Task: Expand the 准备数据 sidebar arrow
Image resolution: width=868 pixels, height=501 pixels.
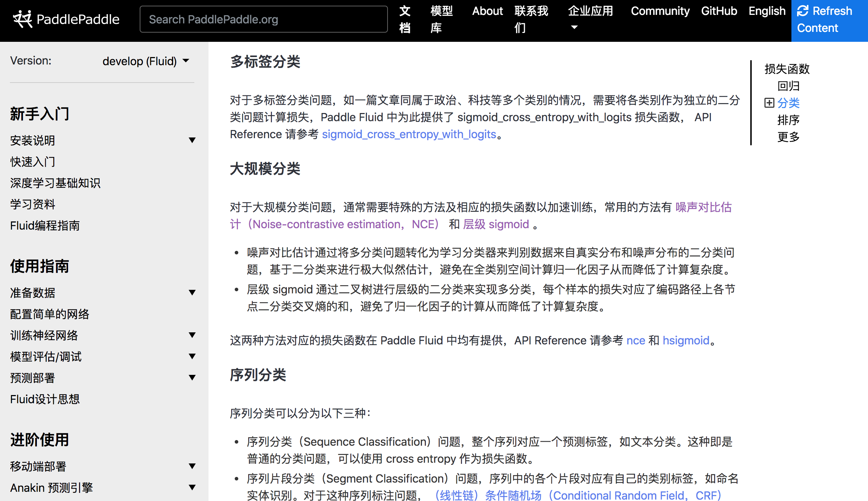Action: [x=192, y=293]
